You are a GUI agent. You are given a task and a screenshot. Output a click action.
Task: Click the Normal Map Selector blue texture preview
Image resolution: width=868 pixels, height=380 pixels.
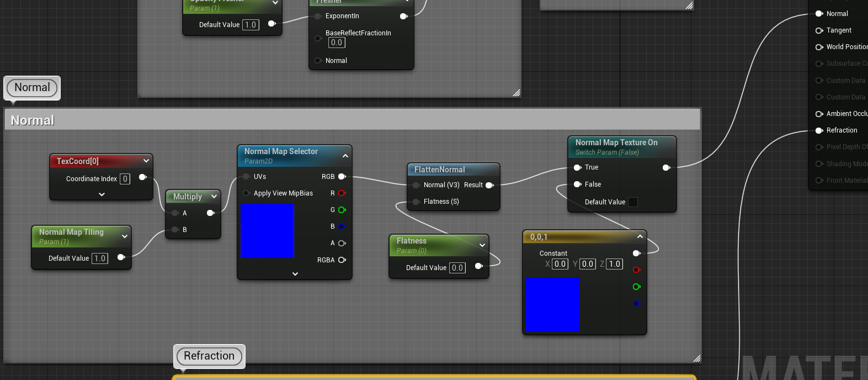(267, 231)
